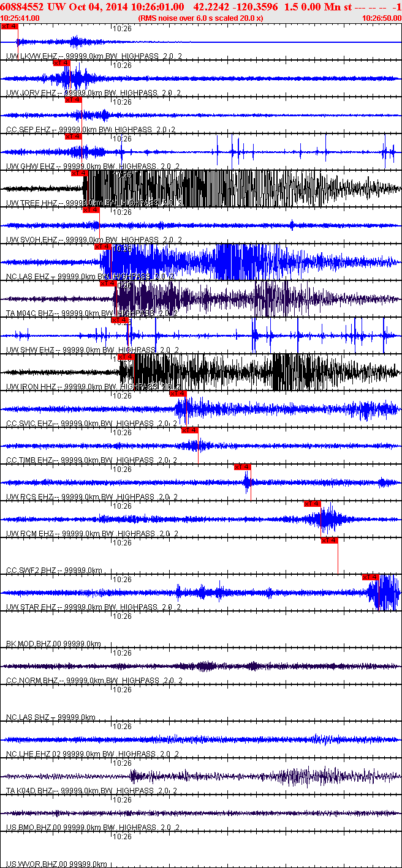The width and height of the screenshot is (402, 868).
Task: Click the event ID 60884552 in header
Action: pos(23,7)
